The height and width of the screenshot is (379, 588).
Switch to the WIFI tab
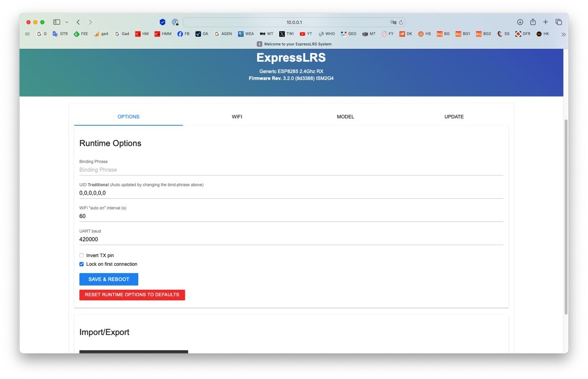click(237, 117)
